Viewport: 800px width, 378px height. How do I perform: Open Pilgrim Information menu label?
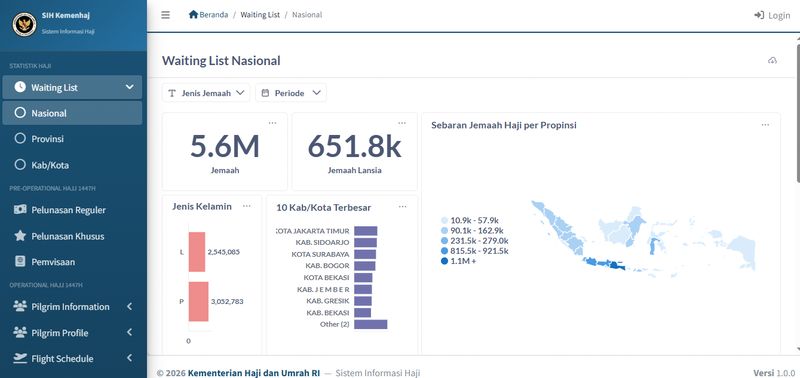70,307
